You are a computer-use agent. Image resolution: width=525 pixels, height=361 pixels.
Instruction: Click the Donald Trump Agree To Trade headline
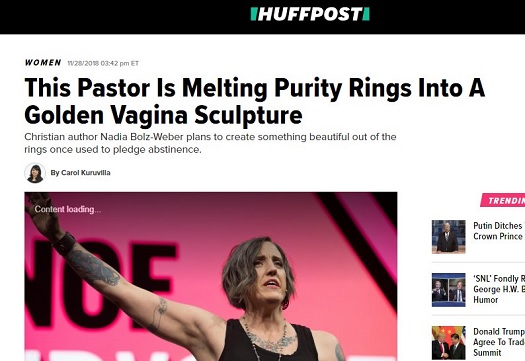(499, 342)
